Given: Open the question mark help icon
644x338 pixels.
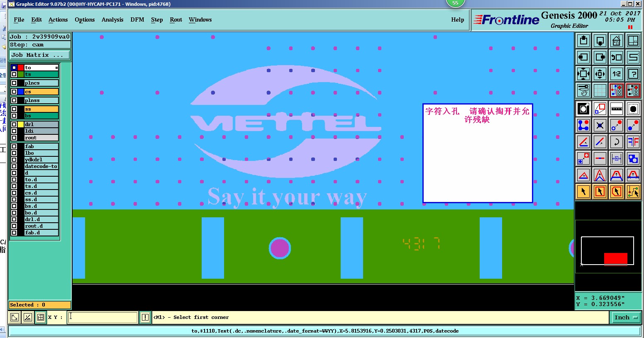Looking at the screenshot, I should [633, 74].
